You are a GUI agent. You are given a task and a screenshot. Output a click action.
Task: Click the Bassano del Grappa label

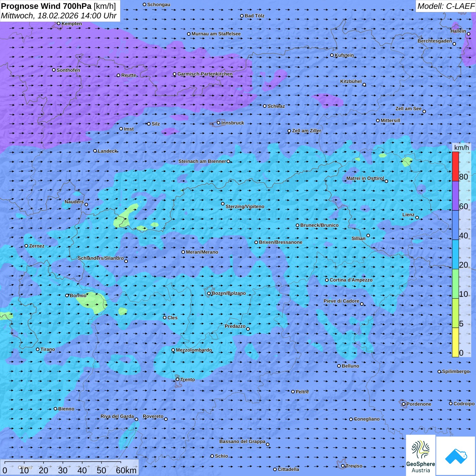[x=242, y=441]
